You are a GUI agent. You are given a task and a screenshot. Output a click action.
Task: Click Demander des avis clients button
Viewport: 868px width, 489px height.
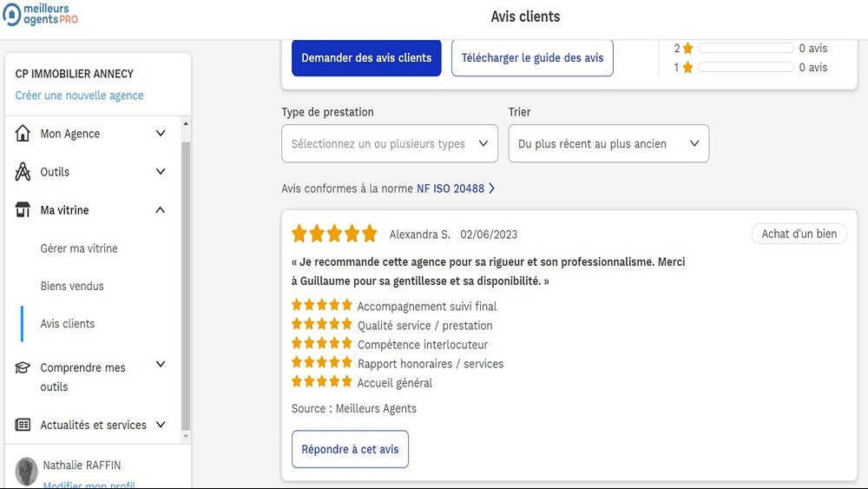coord(366,58)
